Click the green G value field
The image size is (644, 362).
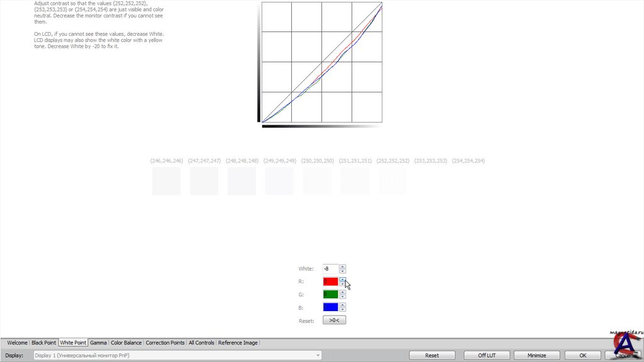(330, 294)
